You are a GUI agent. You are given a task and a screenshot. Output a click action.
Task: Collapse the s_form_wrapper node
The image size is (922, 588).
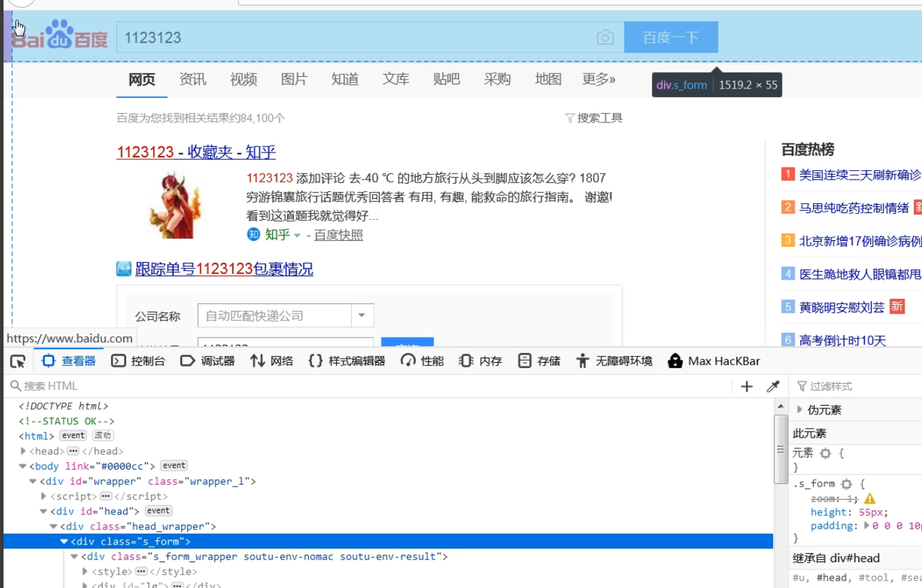point(75,557)
